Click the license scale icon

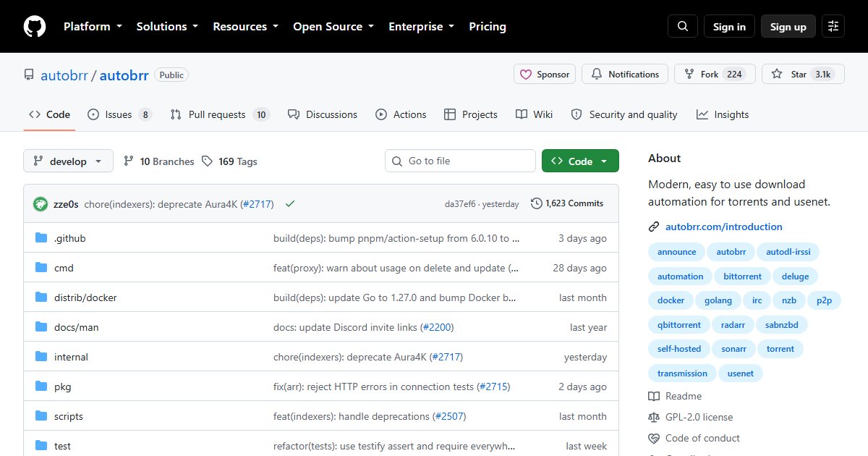(654, 417)
